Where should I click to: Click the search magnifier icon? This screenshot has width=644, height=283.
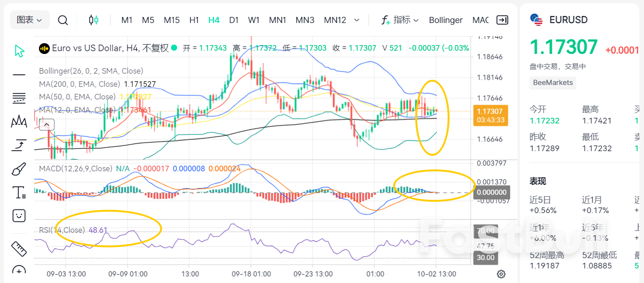[62, 20]
